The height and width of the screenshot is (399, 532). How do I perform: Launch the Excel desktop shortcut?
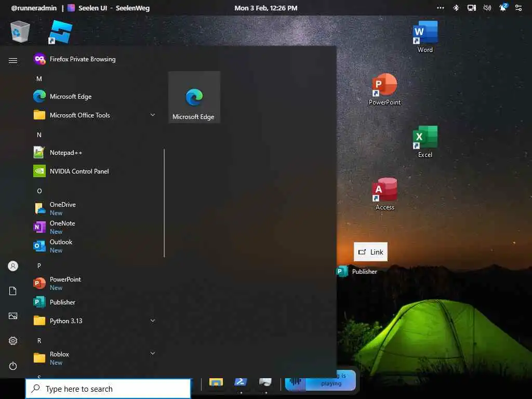tap(425, 142)
